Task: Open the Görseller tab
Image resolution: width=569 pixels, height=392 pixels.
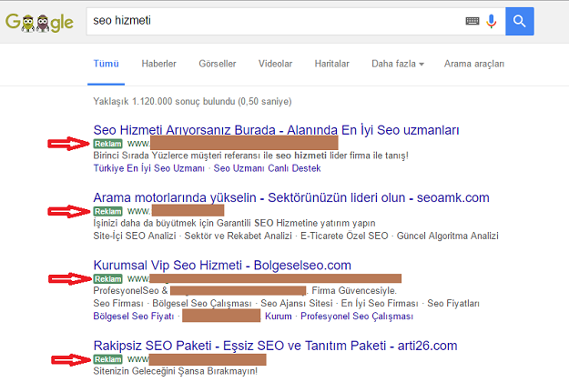Action: (x=217, y=64)
